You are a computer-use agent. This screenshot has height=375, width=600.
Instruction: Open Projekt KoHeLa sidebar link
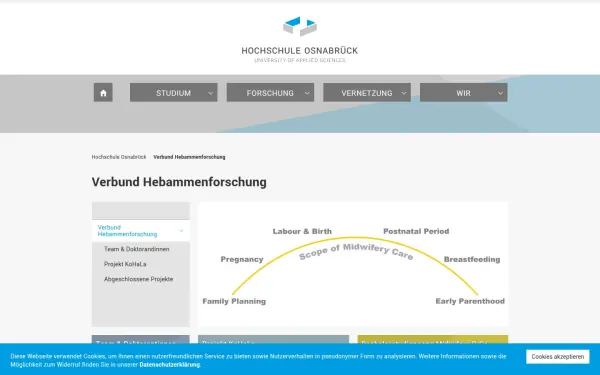(125, 264)
